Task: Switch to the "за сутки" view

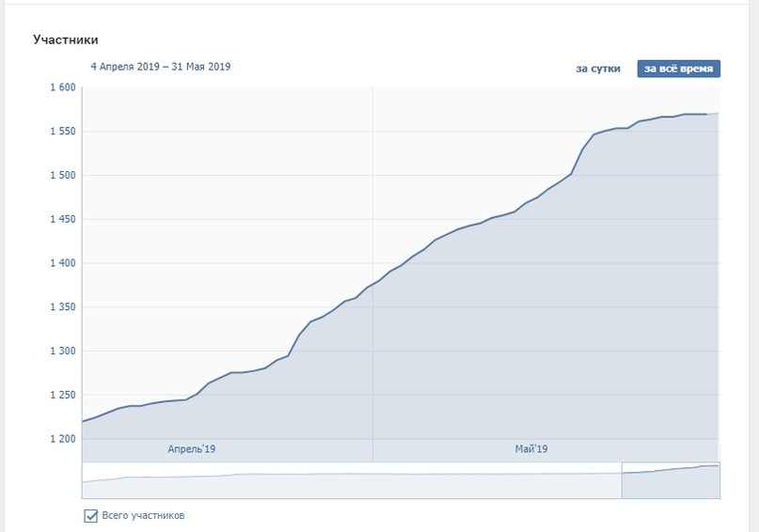Action: coord(597,69)
